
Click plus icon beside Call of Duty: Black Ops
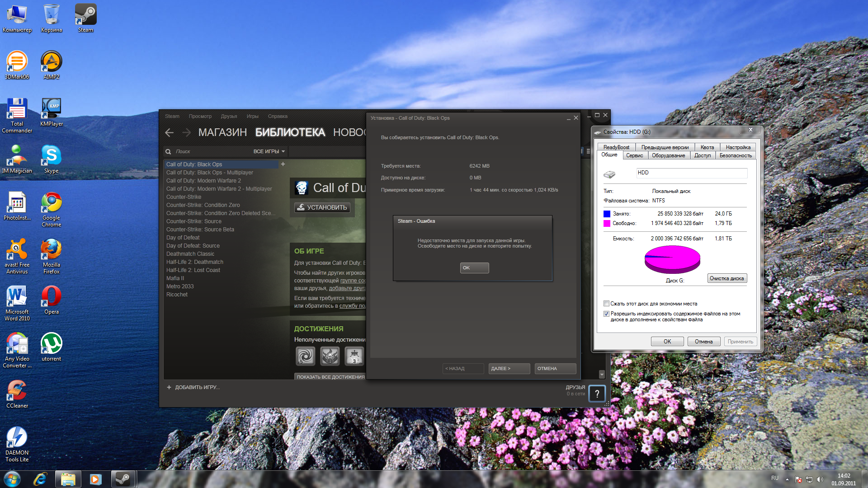(283, 164)
